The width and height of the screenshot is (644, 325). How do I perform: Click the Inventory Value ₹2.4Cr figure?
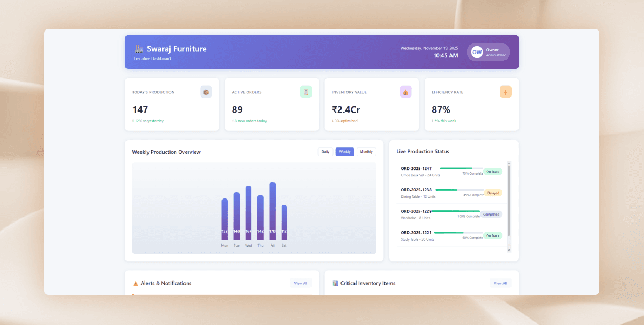point(346,109)
